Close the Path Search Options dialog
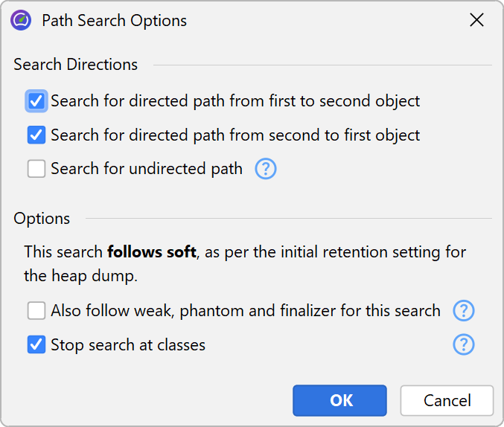This screenshot has height=427, width=504. [477, 20]
